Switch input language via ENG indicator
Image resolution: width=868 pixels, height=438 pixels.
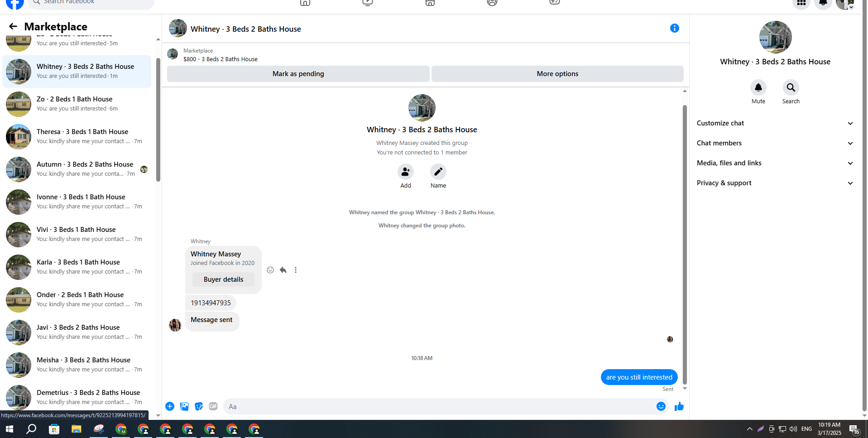[x=806, y=429]
